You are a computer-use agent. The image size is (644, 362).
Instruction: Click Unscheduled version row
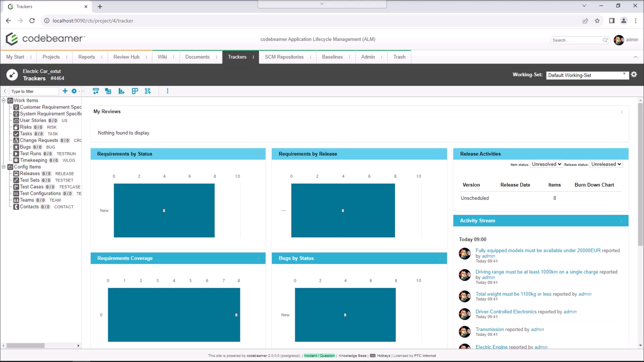tap(541, 198)
